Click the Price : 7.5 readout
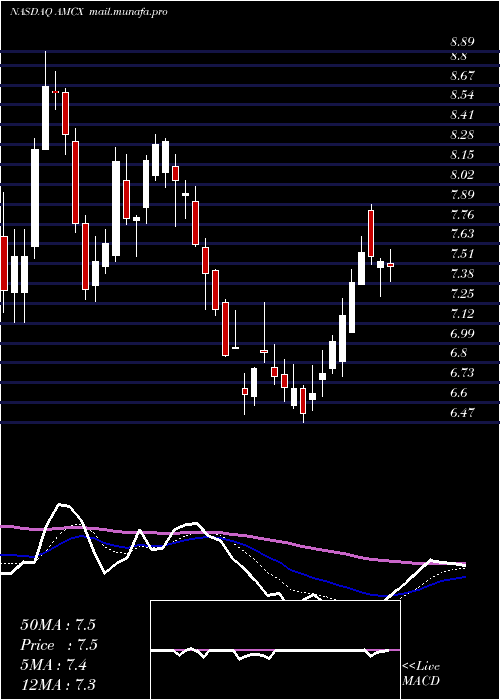 point(59,645)
